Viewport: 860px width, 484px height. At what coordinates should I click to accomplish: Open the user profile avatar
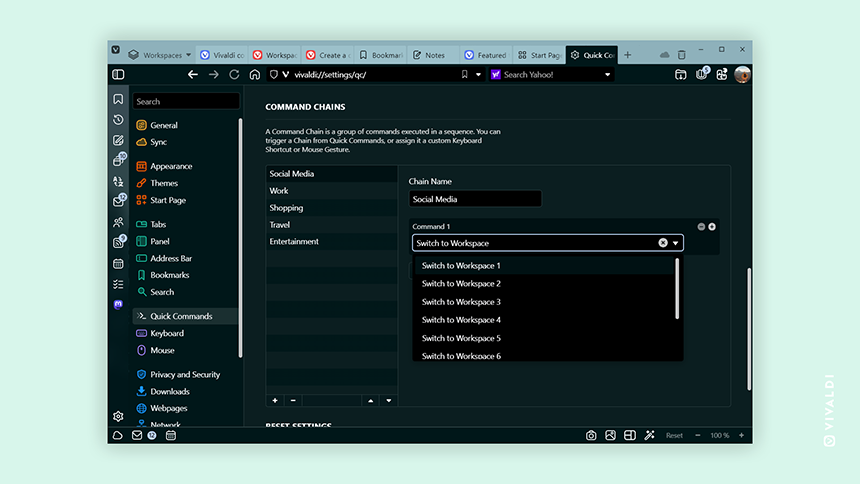pyautogui.click(x=742, y=75)
